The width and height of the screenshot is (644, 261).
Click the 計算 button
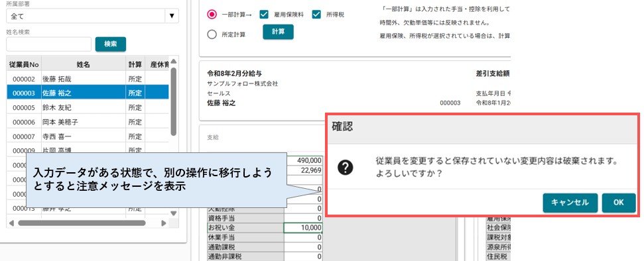(x=278, y=32)
